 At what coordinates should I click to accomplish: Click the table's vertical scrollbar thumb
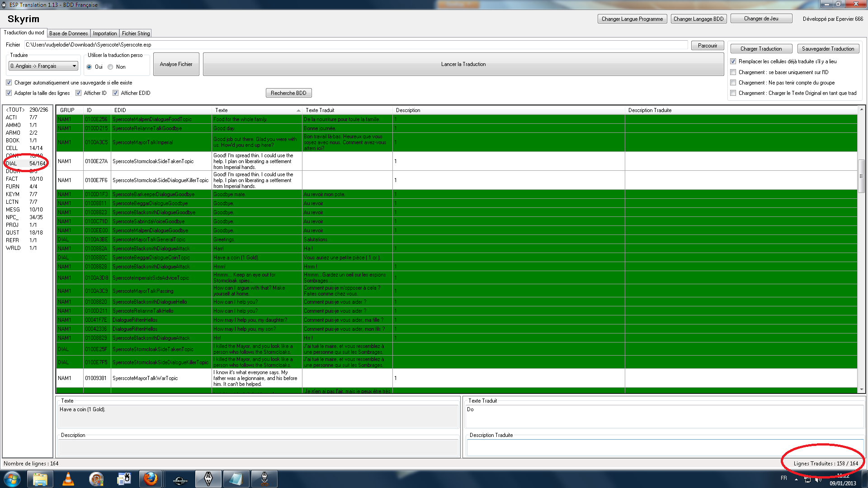tap(862, 176)
